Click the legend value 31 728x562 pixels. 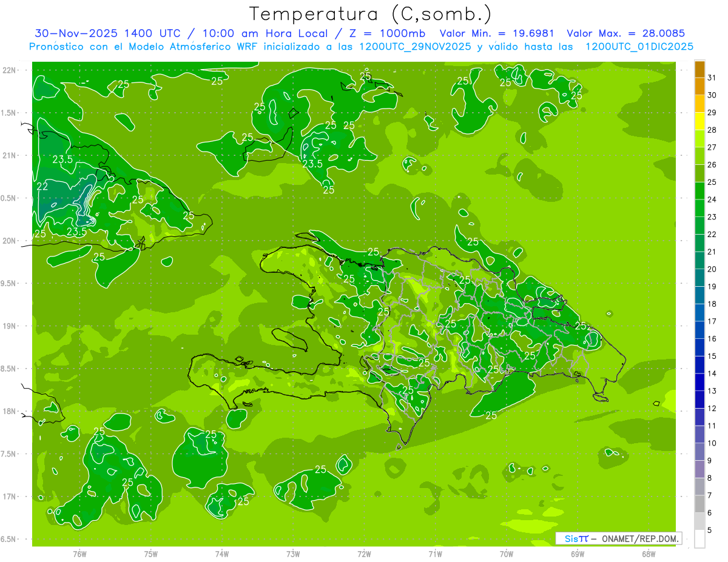pos(712,78)
